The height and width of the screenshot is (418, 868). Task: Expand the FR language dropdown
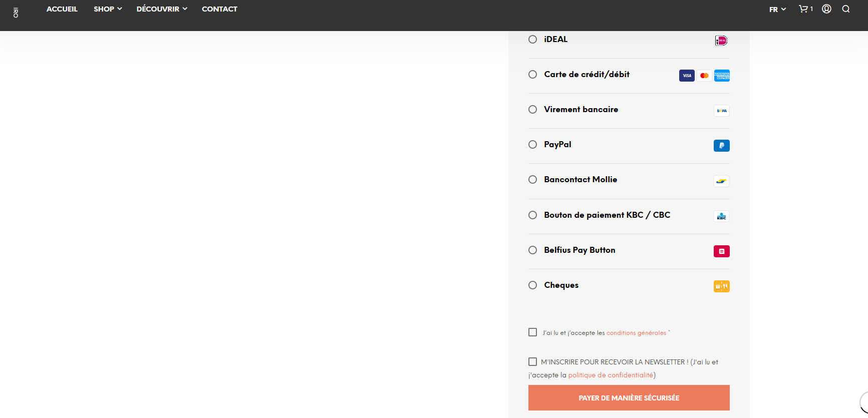777,10
